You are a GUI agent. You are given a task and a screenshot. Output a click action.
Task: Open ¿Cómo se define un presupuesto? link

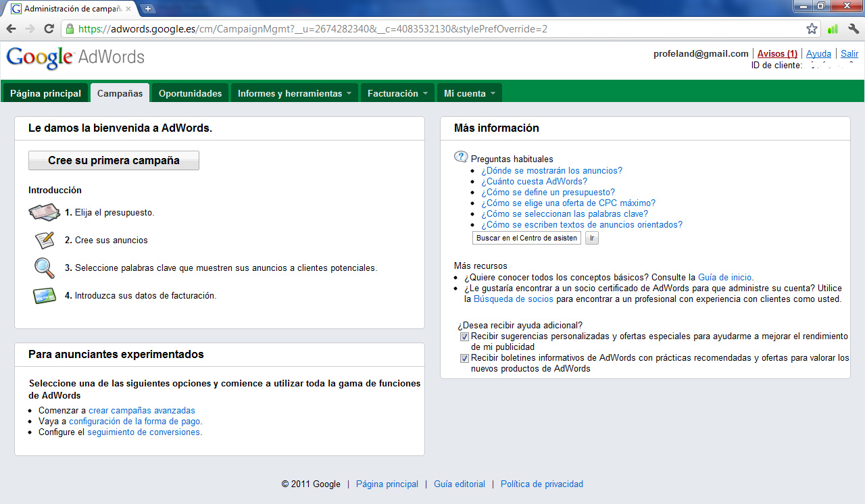click(548, 193)
